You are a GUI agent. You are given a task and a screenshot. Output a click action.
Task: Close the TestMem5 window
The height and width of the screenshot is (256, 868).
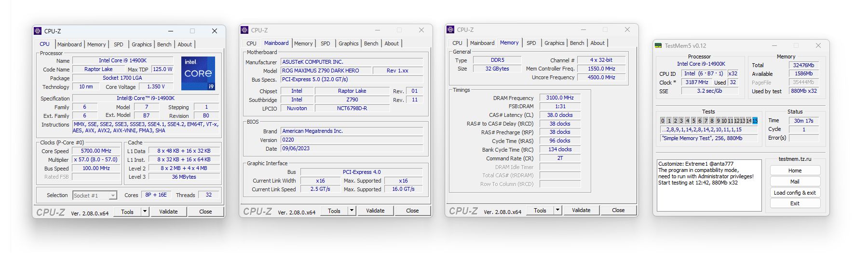click(x=818, y=45)
